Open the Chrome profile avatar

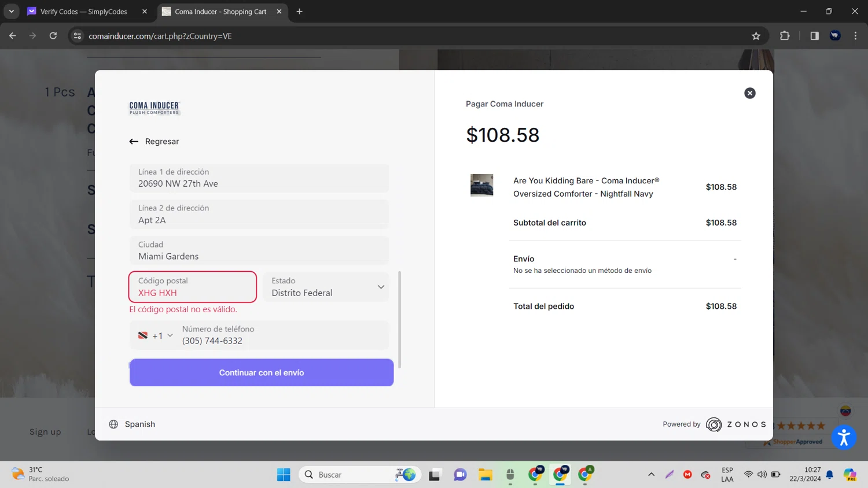(x=835, y=36)
